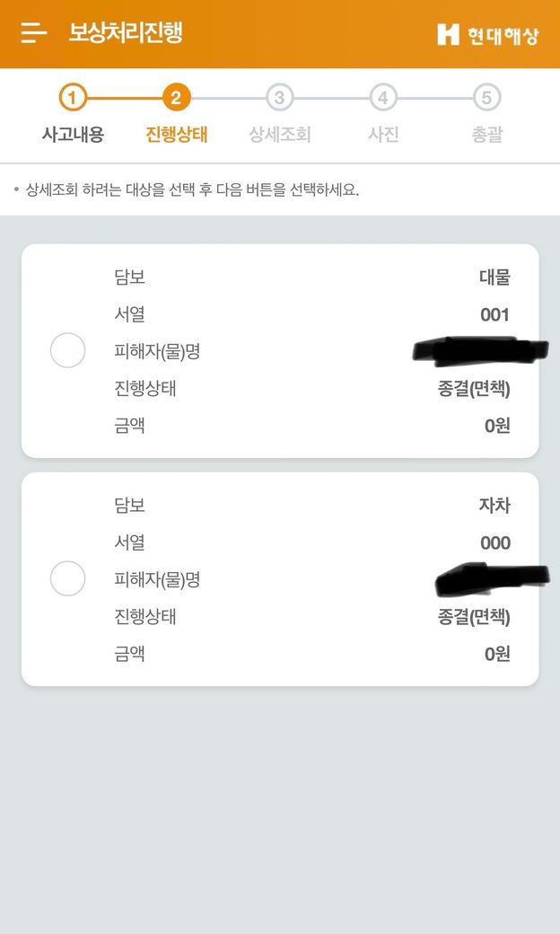Click the 서열 000 value
560x934 pixels.
pyautogui.click(x=494, y=542)
